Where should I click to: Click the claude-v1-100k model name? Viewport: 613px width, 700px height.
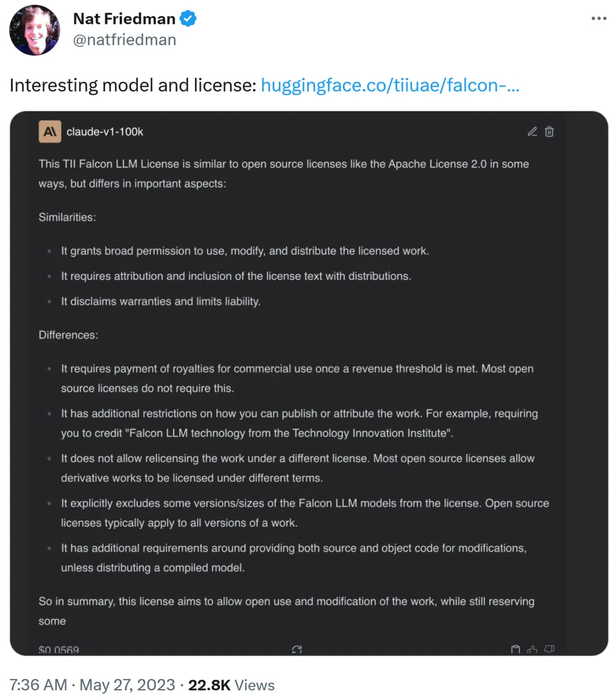point(105,132)
